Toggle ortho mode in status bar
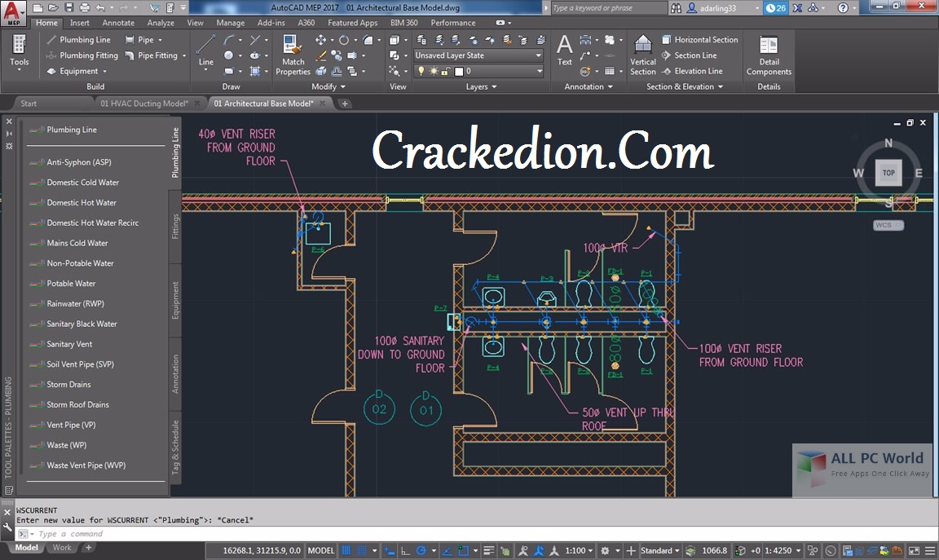The width and height of the screenshot is (939, 560). (405, 550)
